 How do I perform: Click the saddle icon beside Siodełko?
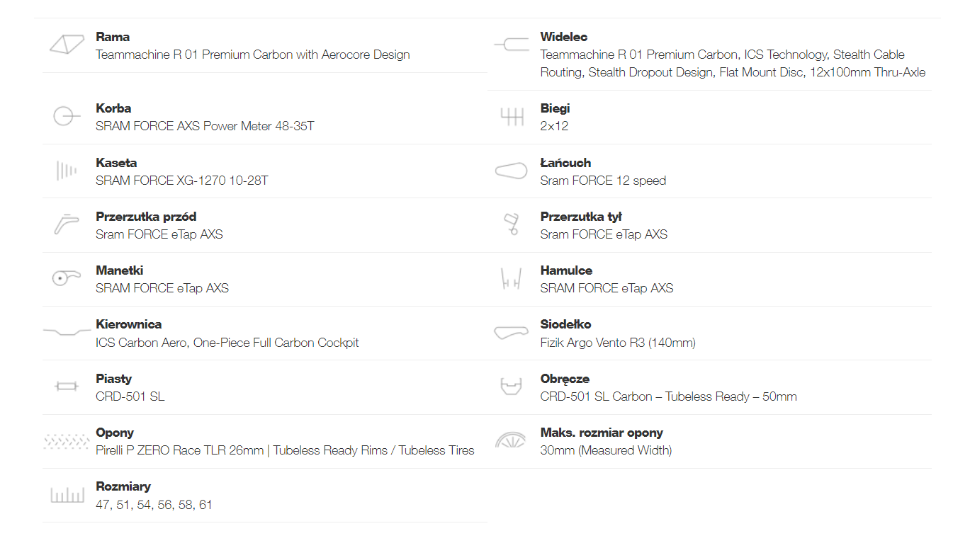click(x=511, y=332)
